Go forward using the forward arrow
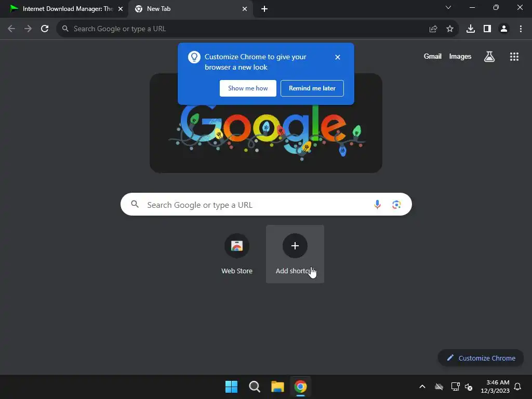The image size is (532, 399). coord(28,29)
